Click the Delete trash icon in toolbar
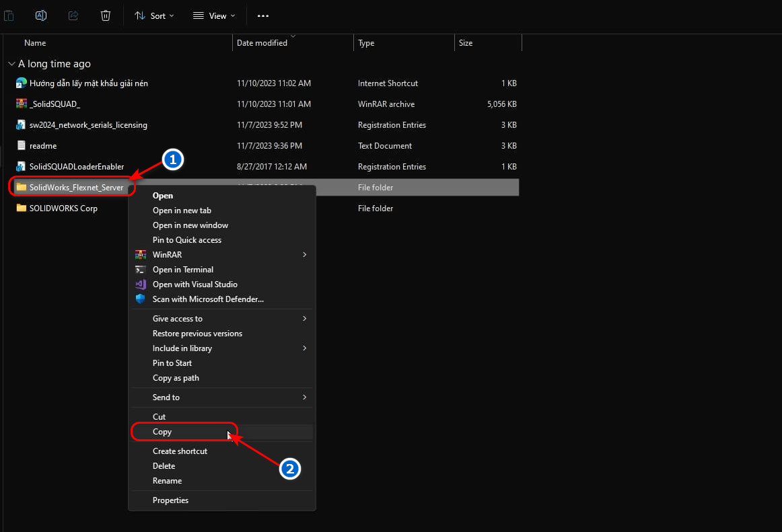Viewport: 782px width, 532px height. pyautogui.click(x=105, y=15)
